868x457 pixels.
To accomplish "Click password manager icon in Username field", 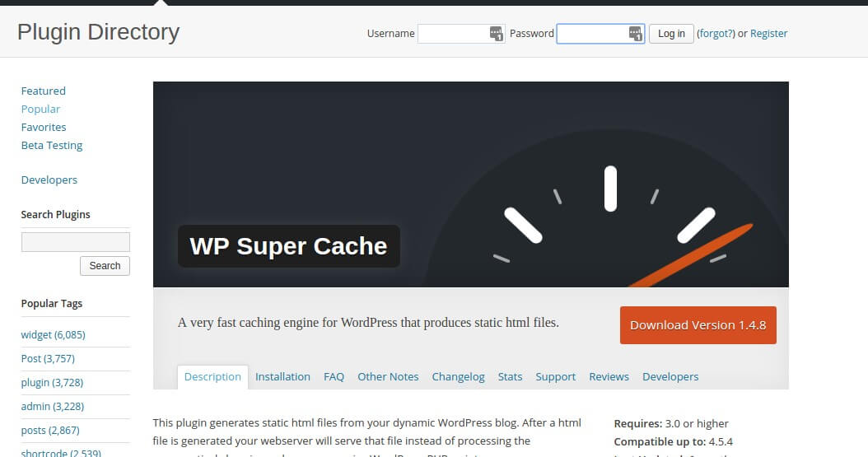I will click(x=497, y=34).
